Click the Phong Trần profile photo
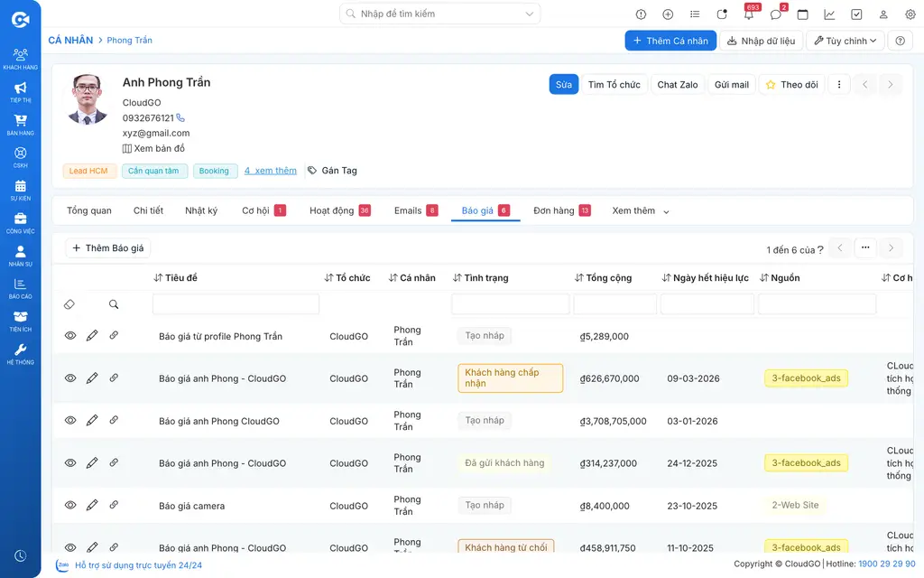The width and height of the screenshot is (924, 578). click(88, 99)
